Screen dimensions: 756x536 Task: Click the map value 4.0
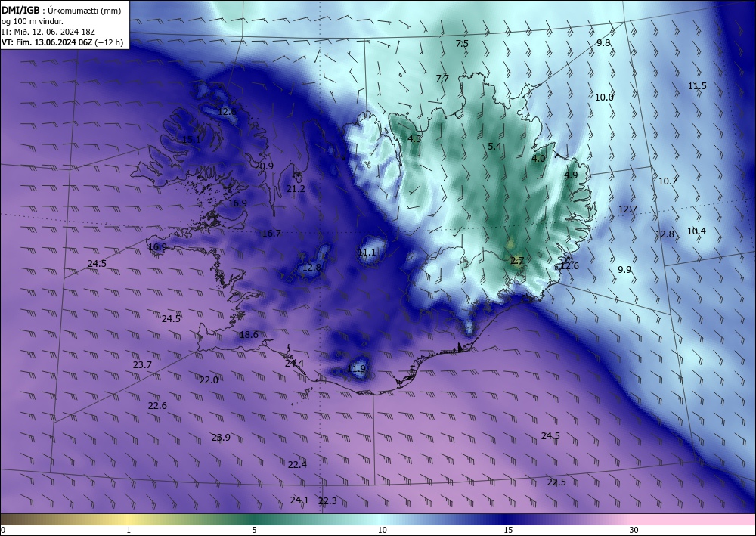click(538, 159)
